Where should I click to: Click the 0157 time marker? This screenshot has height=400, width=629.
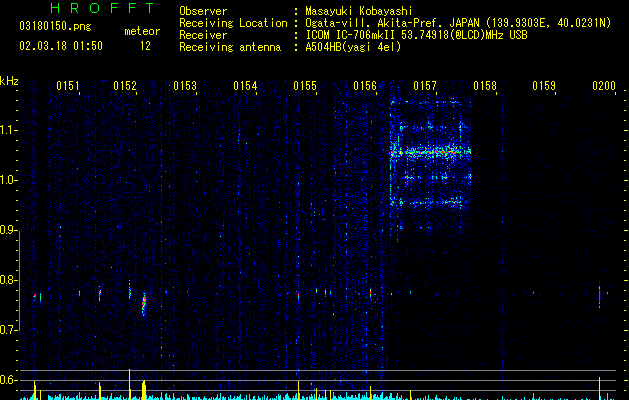click(x=425, y=86)
